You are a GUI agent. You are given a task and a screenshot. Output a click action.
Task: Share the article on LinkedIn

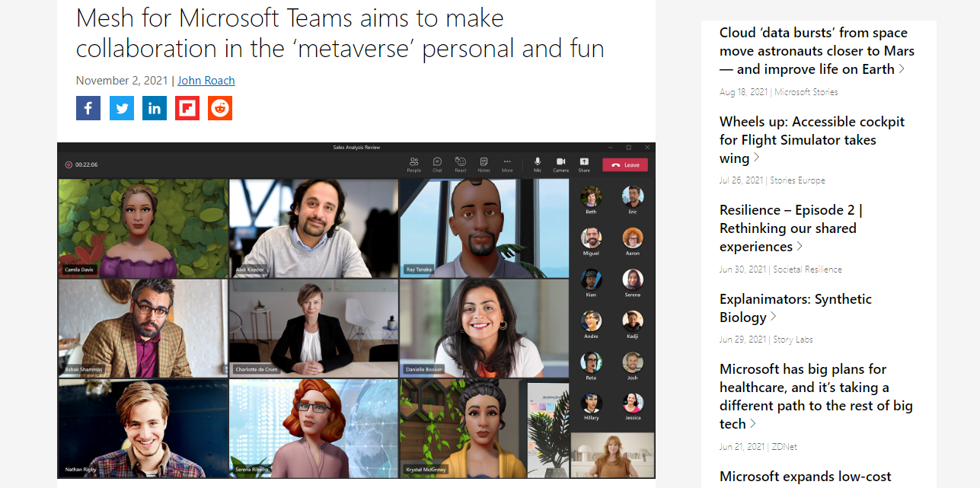pyautogui.click(x=155, y=108)
